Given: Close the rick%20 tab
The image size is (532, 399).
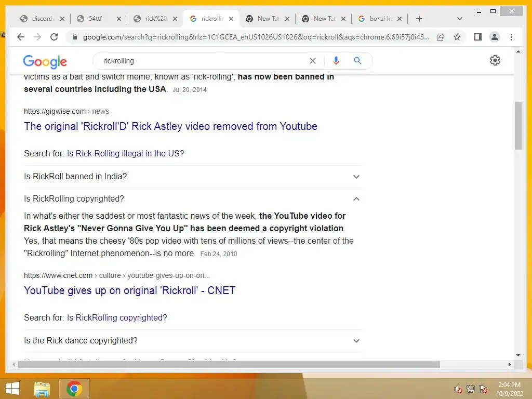Looking at the screenshot, I should pyautogui.click(x=175, y=19).
